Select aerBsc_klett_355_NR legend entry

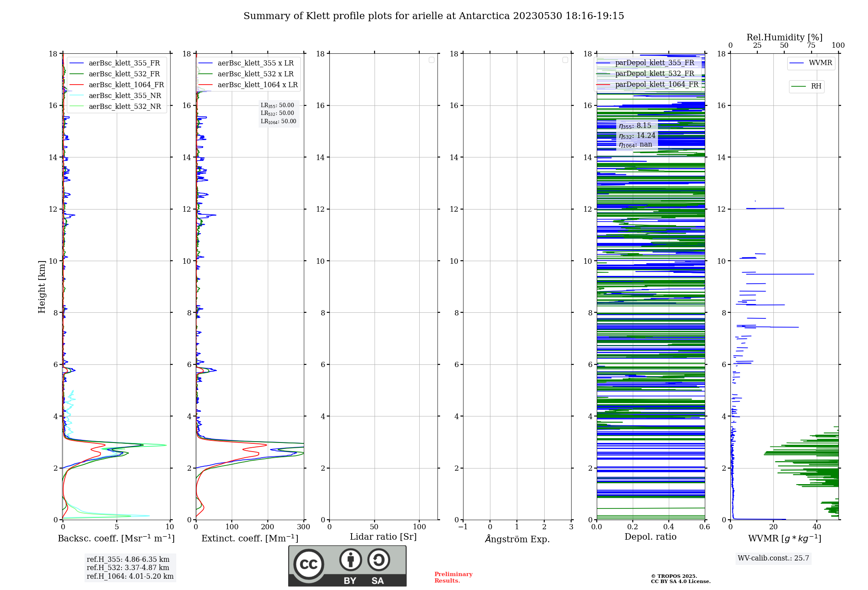click(125, 95)
